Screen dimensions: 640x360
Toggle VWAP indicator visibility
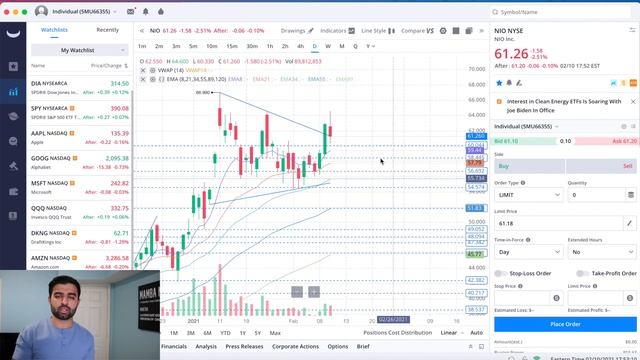(152, 70)
